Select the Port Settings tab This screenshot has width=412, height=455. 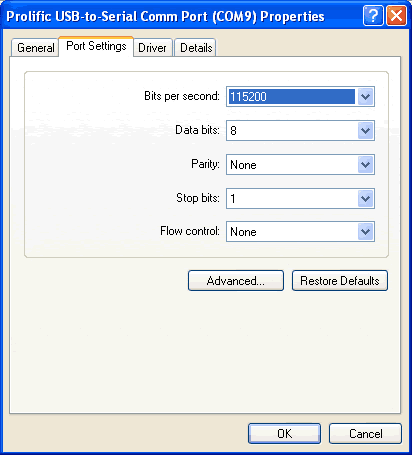(96, 46)
